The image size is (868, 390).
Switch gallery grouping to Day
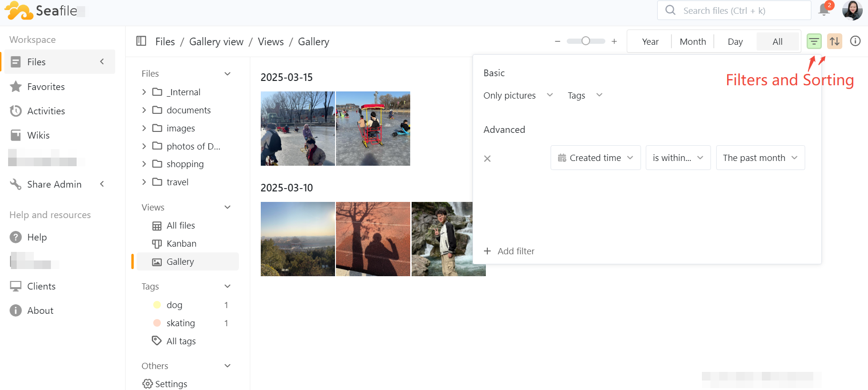(735, 41)
